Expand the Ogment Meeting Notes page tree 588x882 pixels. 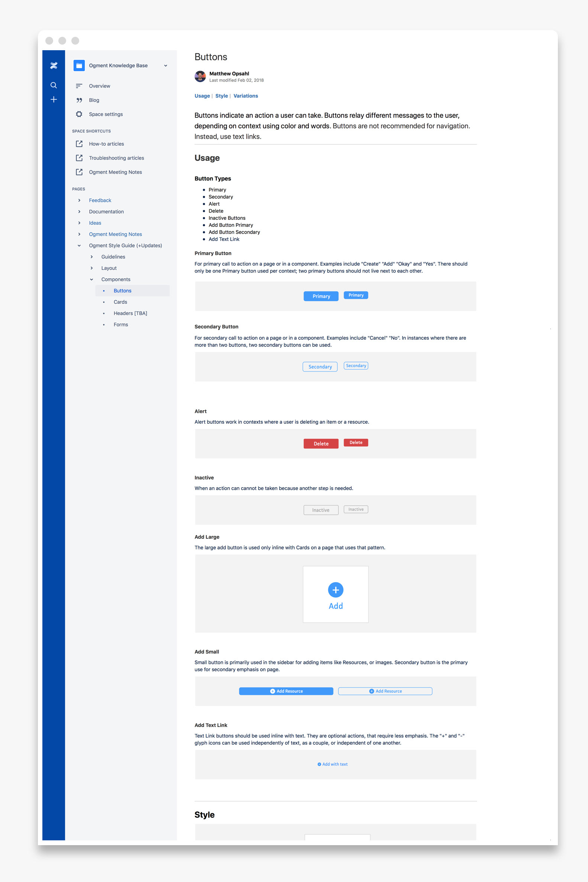coord(79,234)
